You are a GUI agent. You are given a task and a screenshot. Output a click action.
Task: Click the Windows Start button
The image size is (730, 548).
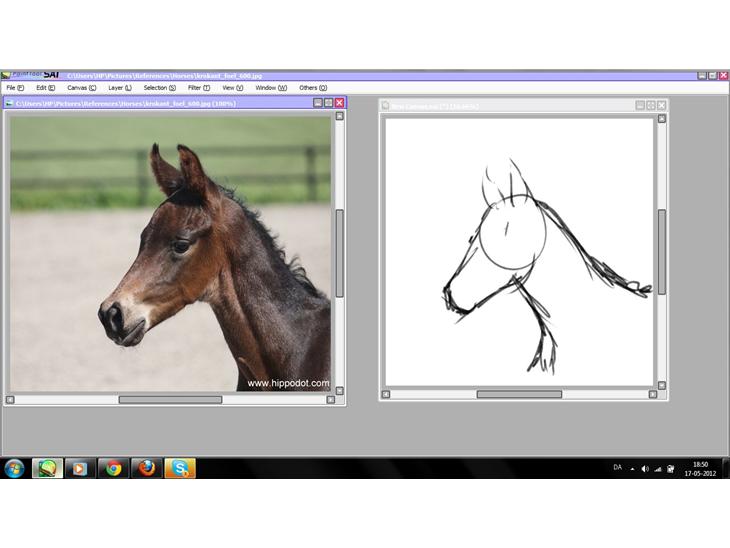[15, 468]
